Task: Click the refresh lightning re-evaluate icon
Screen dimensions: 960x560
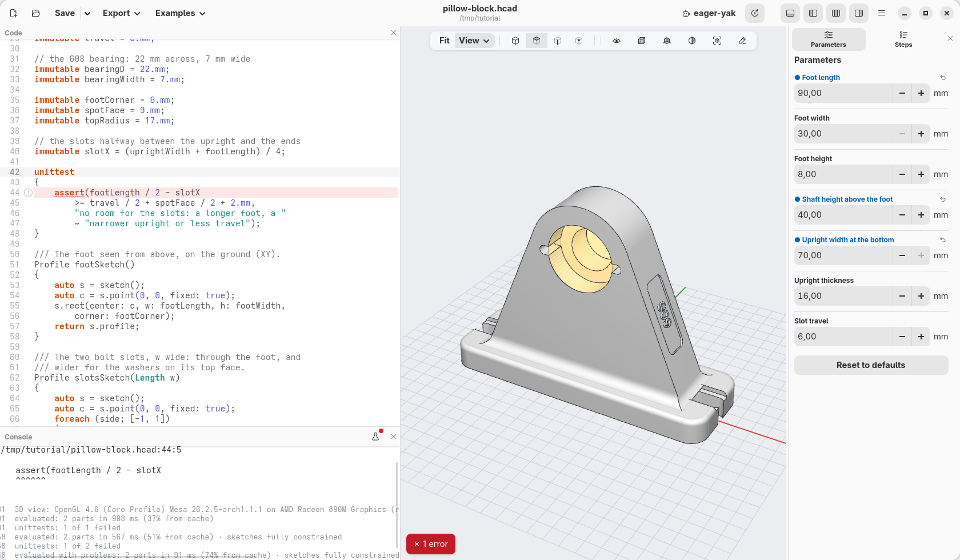Action: click(x=755, y=13)
